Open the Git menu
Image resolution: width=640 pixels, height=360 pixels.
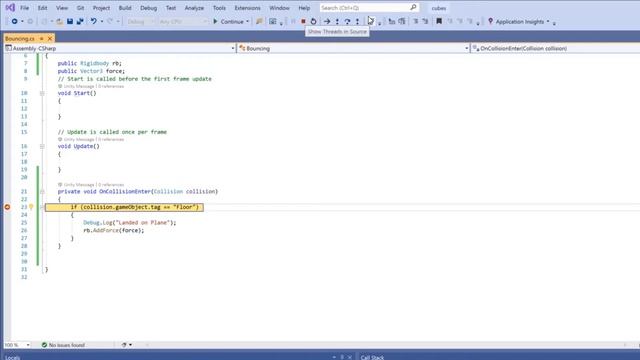[x=80, y=8]
